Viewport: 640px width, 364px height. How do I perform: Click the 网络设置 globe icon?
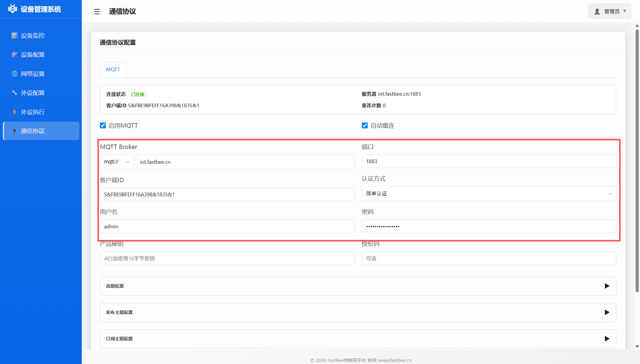click(15, 74)
